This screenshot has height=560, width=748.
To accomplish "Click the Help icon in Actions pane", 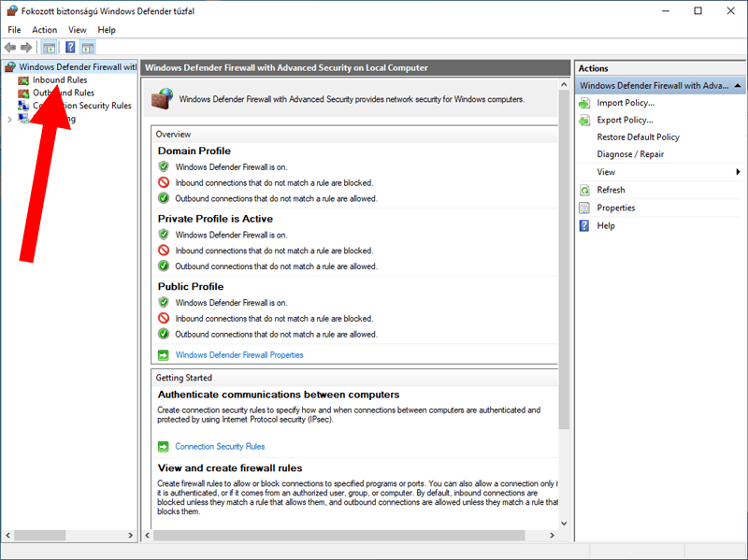I will pos(584,225).
